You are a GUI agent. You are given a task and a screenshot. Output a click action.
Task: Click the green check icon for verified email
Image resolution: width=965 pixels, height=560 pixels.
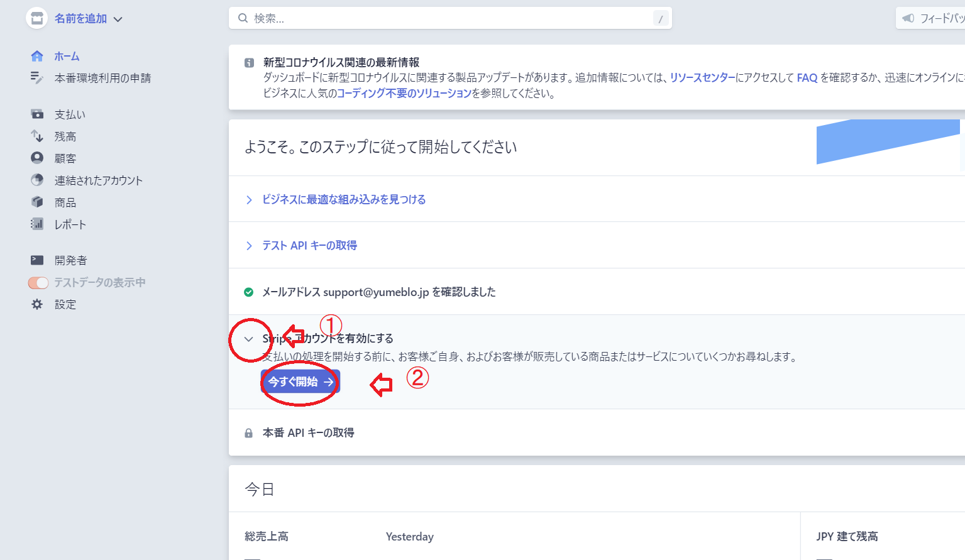click(248, 292)
